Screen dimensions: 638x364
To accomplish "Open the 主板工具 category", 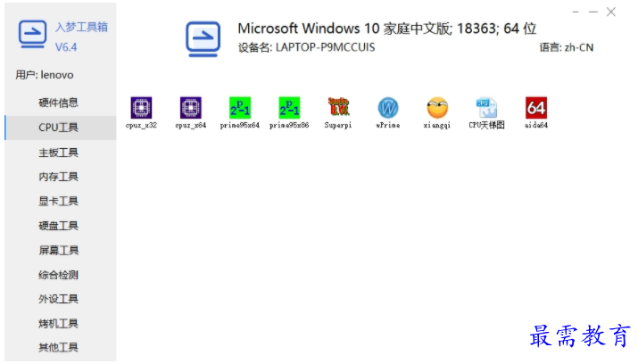I will tap(58, 153).
